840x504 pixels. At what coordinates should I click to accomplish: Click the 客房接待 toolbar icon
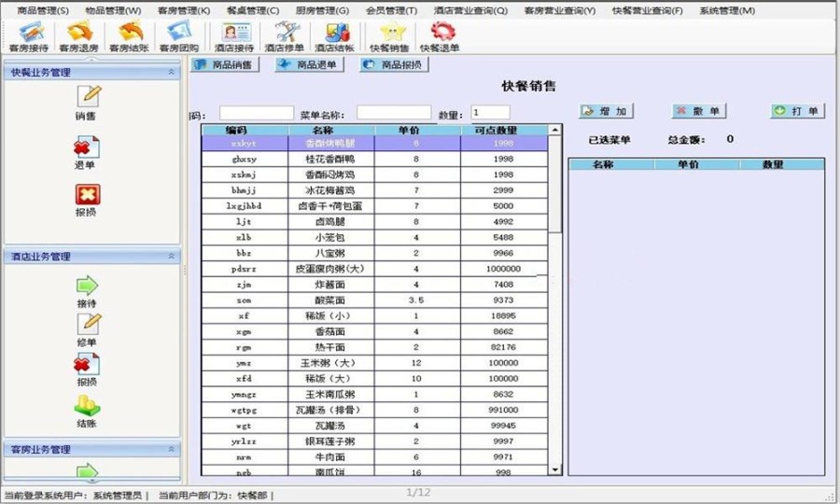click(x=28, y=36)
